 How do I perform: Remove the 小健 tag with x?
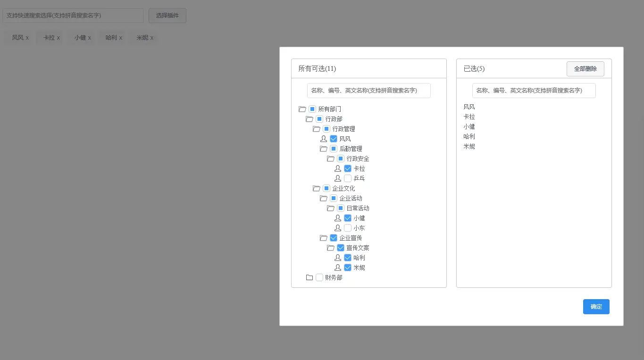pyautogui.click(x=90, y=38)
